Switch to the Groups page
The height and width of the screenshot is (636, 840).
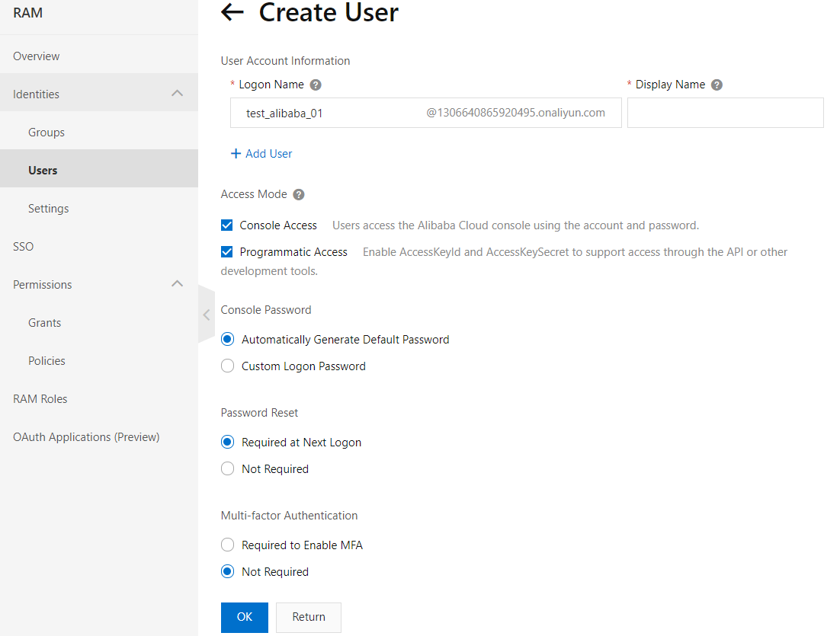click(45, 132)
